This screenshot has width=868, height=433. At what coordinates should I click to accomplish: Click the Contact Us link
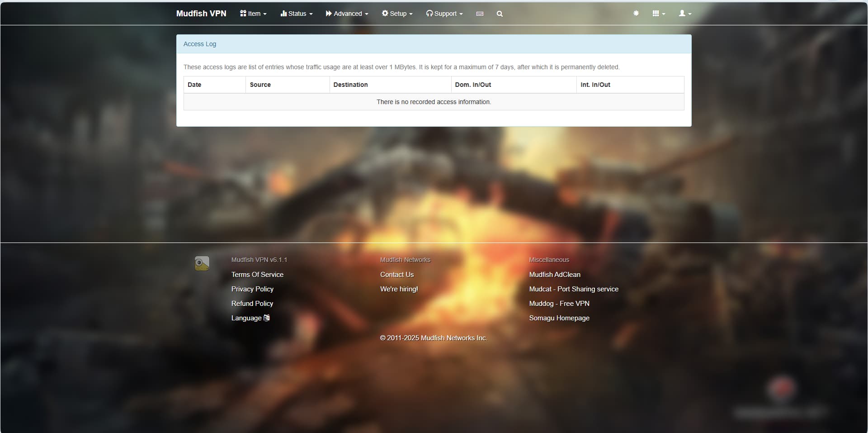[x=397, y=275]
